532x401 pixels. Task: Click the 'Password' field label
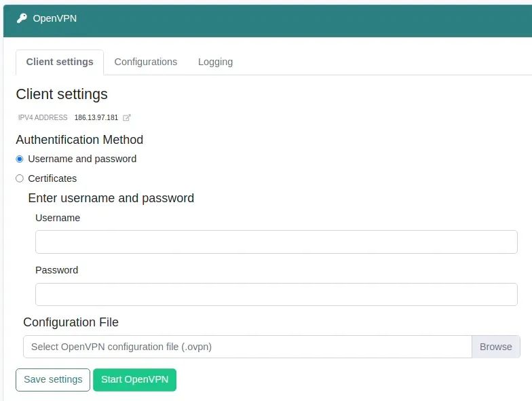pyautogui.click(x=56, y=270)
